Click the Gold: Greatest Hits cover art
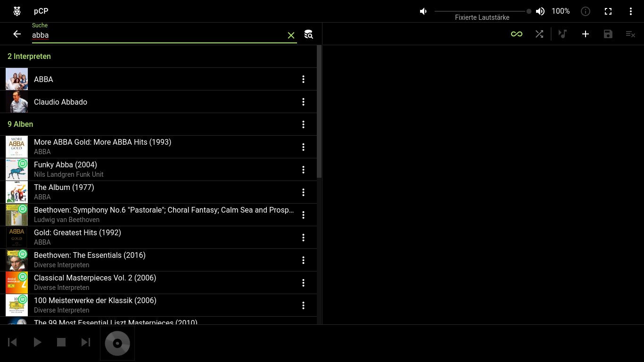 pos(17,238)
